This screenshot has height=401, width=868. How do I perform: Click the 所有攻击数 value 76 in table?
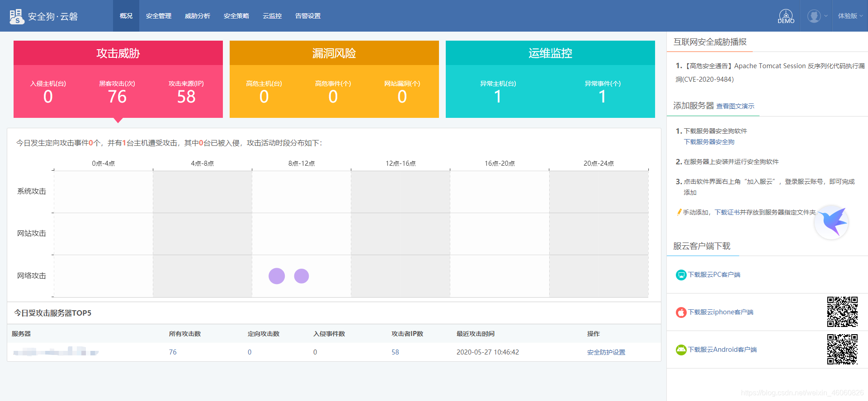tap(173, 352)
